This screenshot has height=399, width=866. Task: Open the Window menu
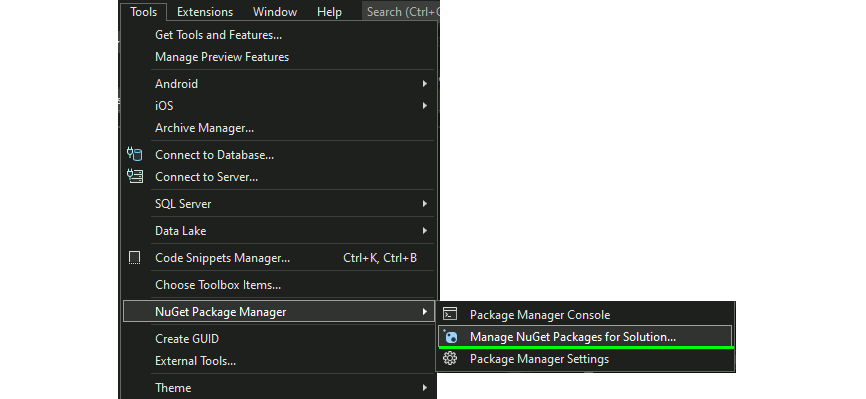coord(274,12)
